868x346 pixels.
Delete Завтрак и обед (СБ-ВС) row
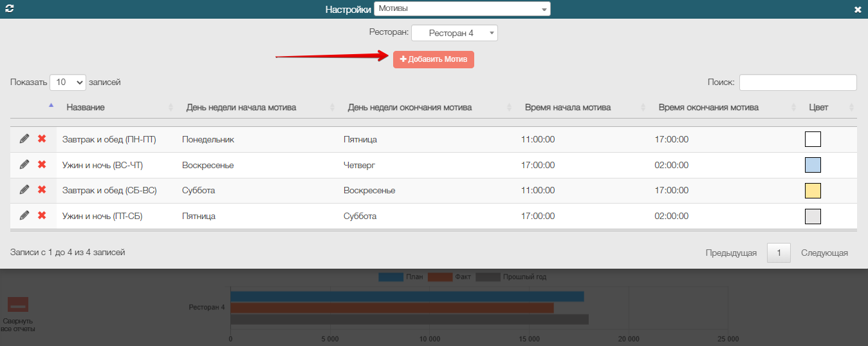click(42, 189)
